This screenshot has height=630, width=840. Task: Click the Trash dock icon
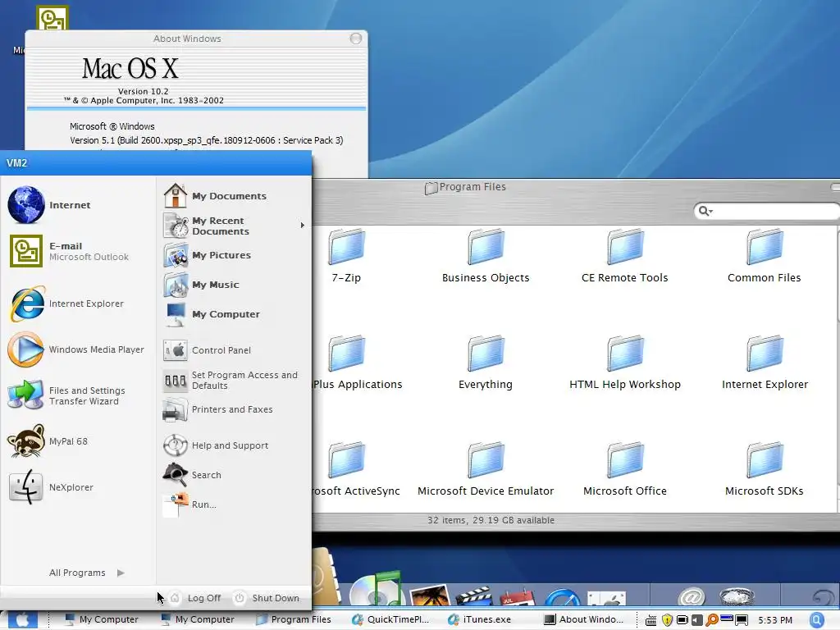(x=737, y=597)
